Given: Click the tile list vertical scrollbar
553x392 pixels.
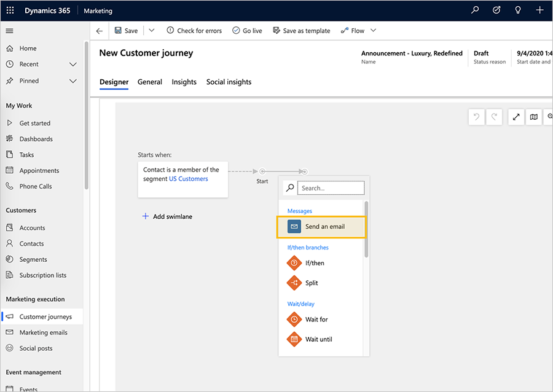Looking at the screenshot, I should 366,229.
